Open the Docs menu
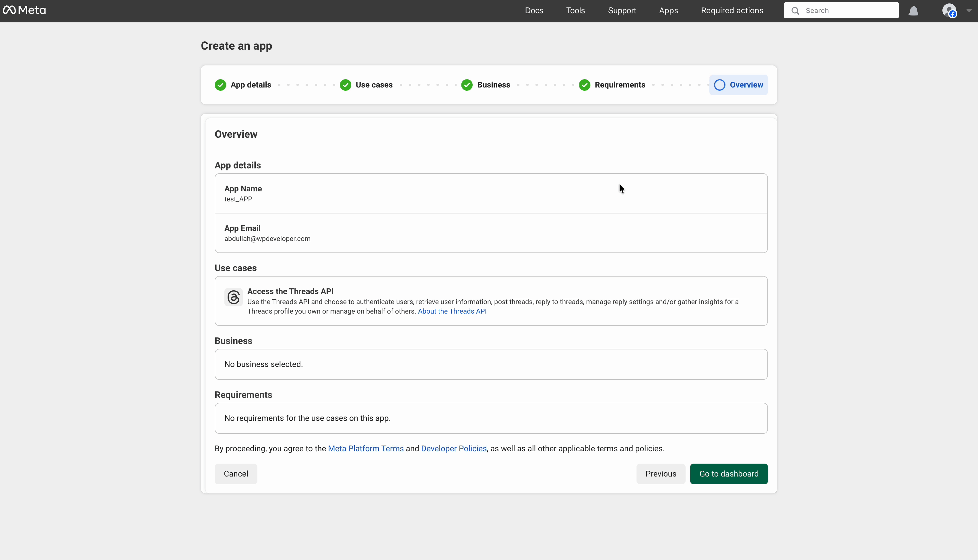 point(534,10)
